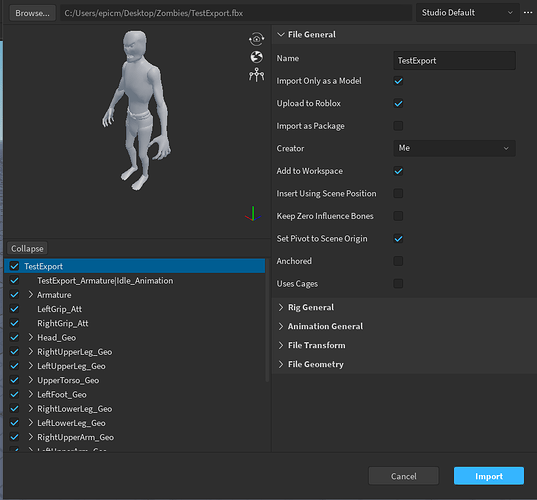The width and height of the screenshot is (537, 500).
Task: Click the FBX file path field
Action: 236,13
